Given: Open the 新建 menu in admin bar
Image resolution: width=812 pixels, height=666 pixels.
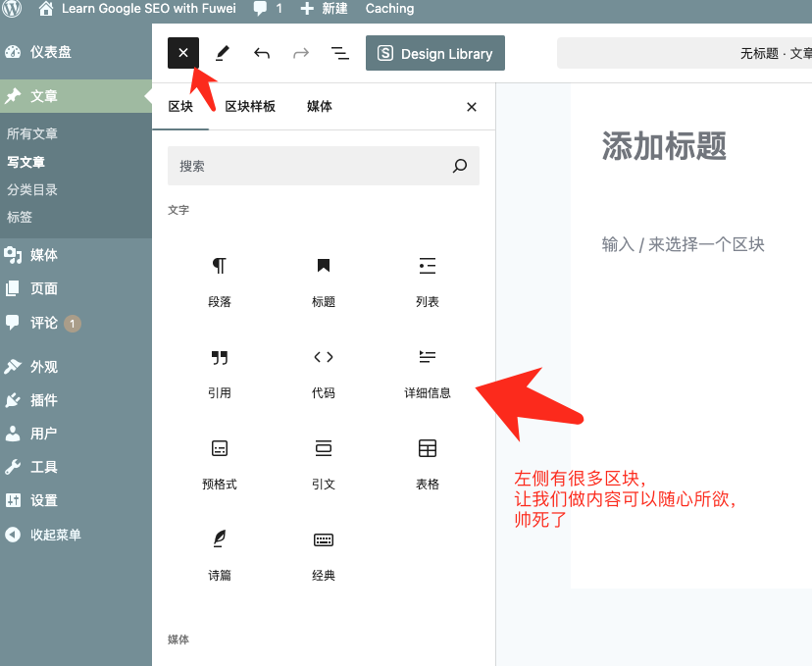Looking at the screenshot, I should tap(325, 9).
